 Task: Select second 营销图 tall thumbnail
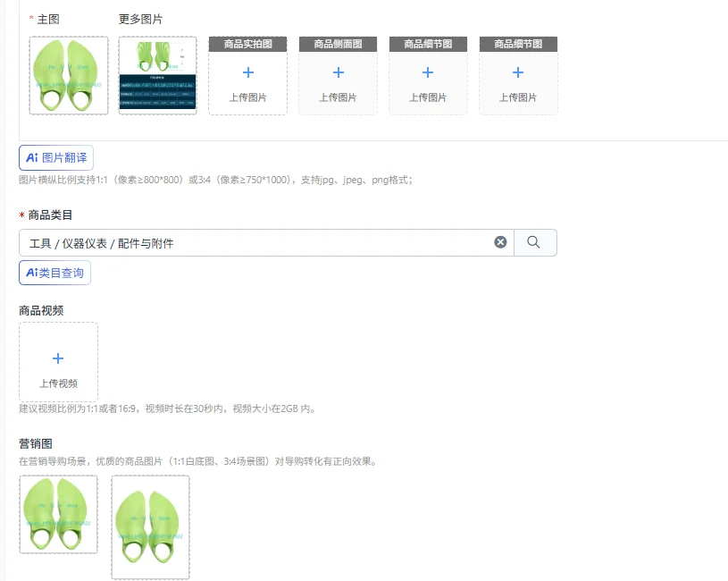click(150, 527)
